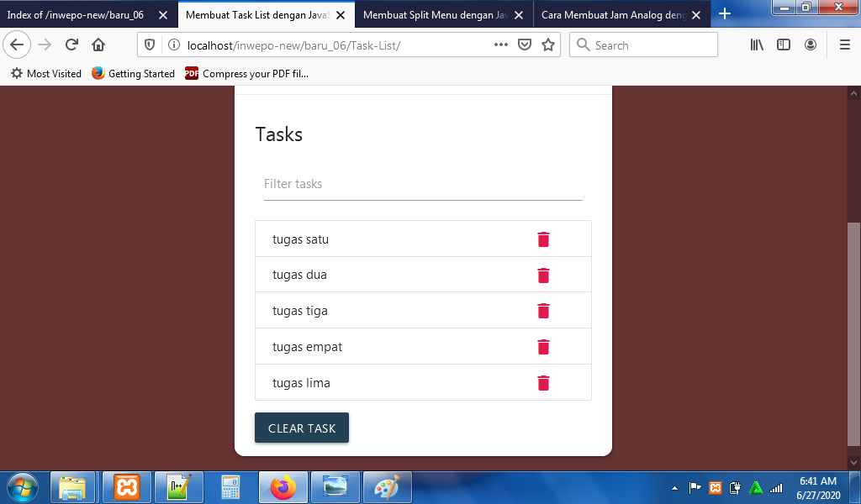Click the address bar URL
This screenshot has width=861, height=504.
293,45
